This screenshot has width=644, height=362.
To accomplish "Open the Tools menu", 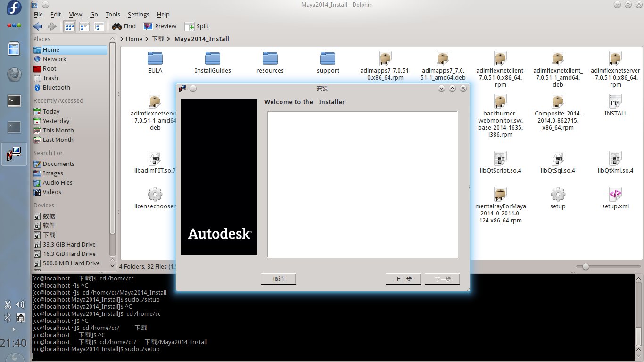I will click(113, 15).
